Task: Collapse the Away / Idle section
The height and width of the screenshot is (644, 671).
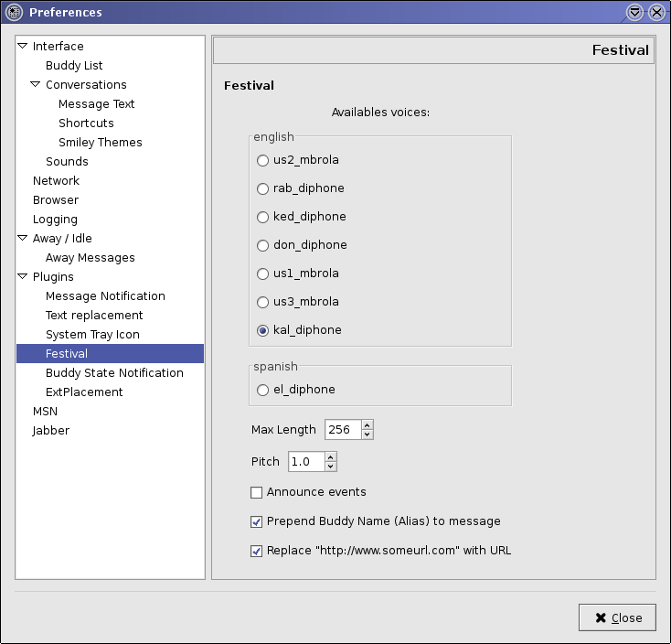Action: coord(23,238)
